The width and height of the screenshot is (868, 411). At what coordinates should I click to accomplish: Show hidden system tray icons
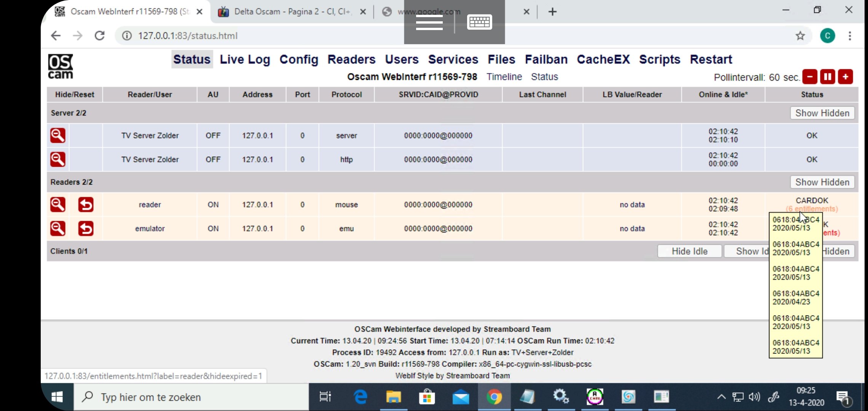(x=721, y=397)
